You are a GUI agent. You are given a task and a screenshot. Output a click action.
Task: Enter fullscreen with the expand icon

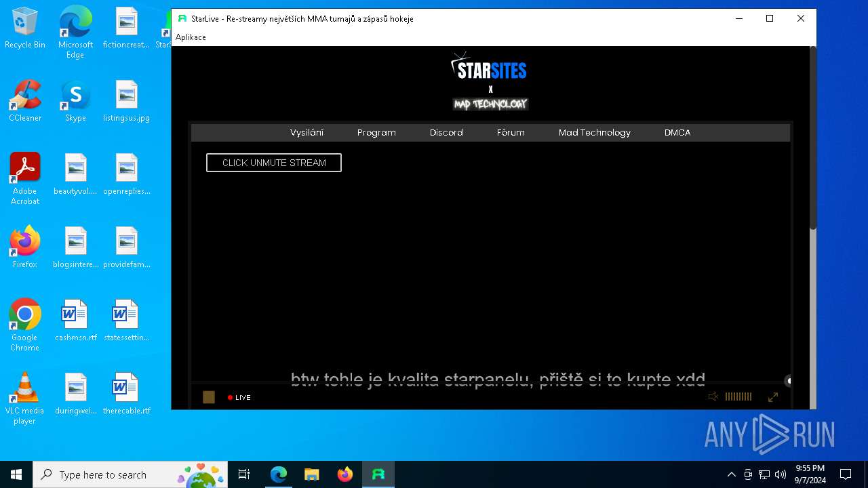[773, 397]
